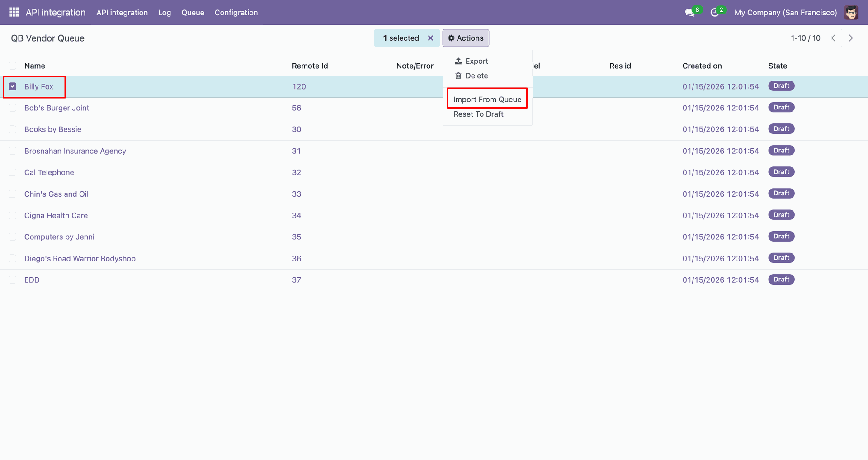Open the Configration menu
868x460 pixels.
236,13
